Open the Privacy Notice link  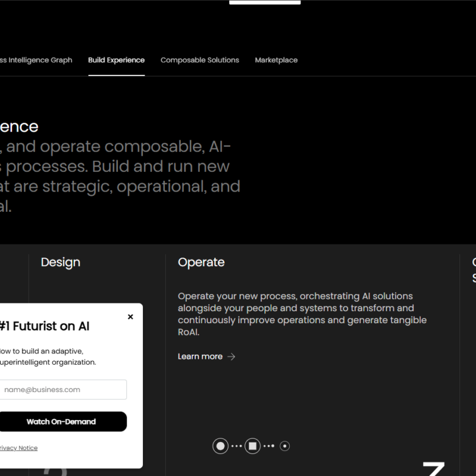click(x=18, y=448)
